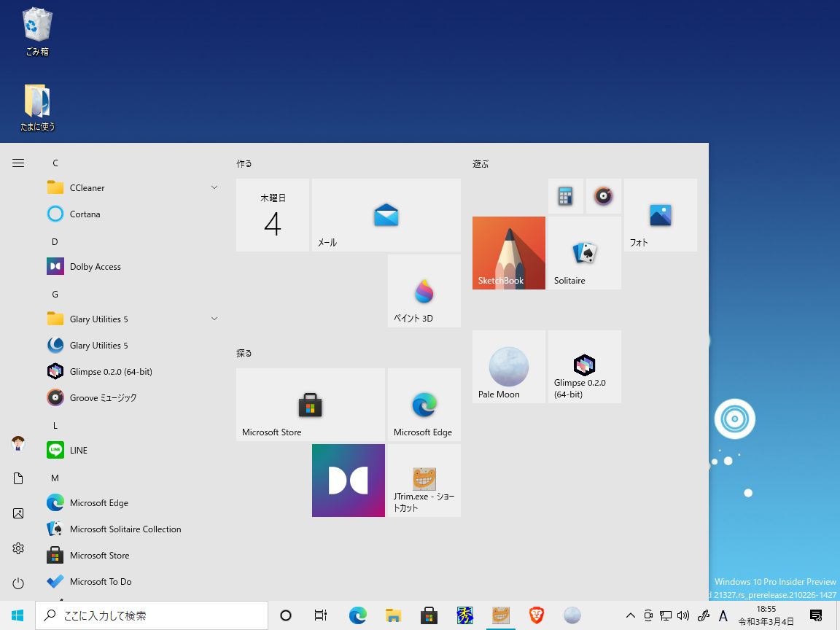Open Pictures from the Start sidebar

18,513
